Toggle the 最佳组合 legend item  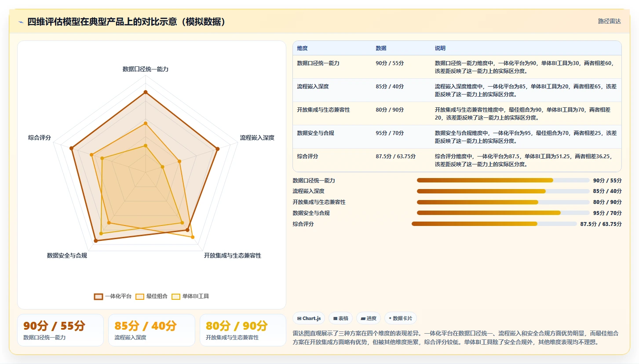(151, 296)
